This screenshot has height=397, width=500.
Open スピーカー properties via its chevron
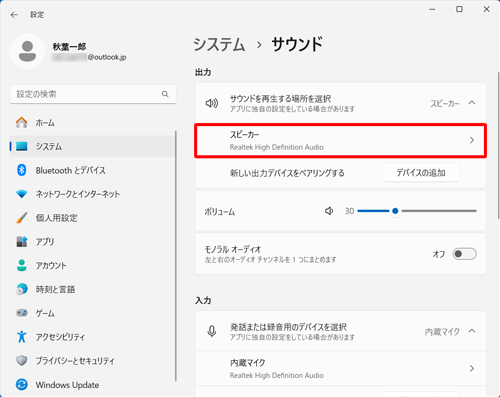(x=472, y=140)
